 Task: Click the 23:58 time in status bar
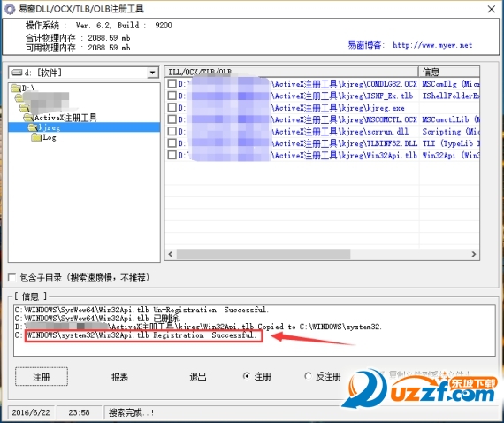pos(79,412)
